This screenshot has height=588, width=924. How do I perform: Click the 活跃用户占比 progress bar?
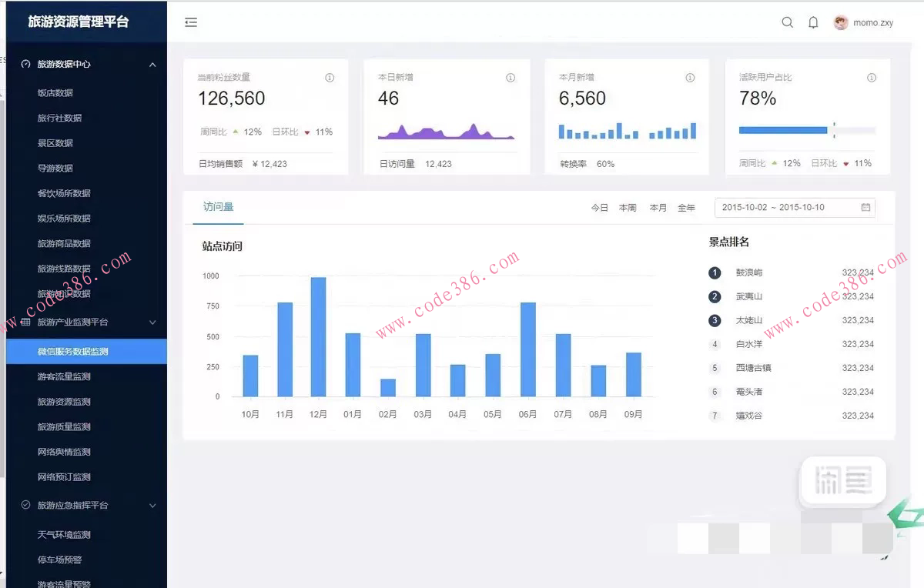click(x=806, y=131)
